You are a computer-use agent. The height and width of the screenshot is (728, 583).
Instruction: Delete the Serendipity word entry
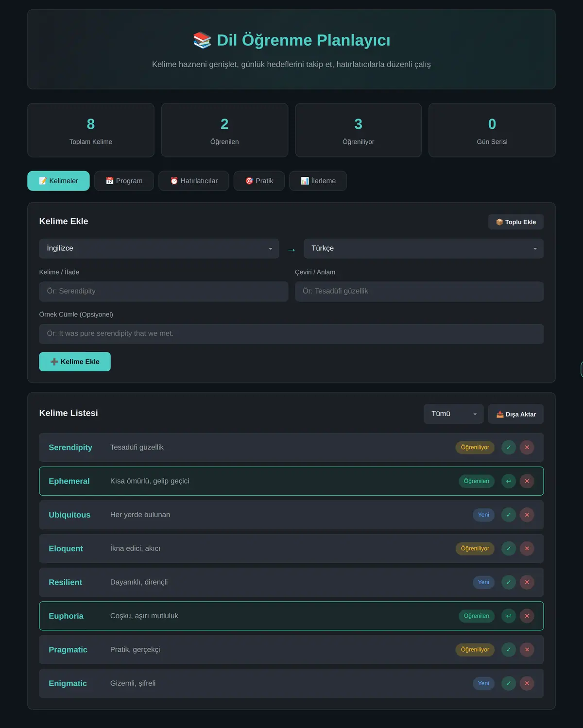(x=527, y=448)
